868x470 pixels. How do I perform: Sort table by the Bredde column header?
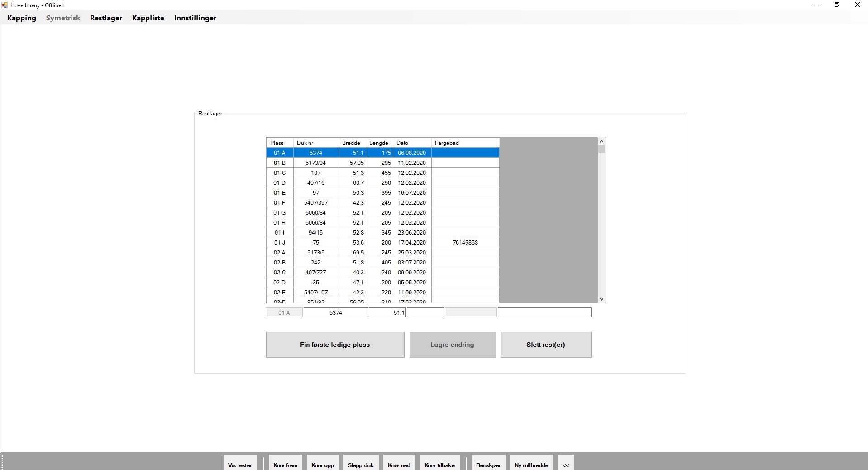click(x=352, y=143)
